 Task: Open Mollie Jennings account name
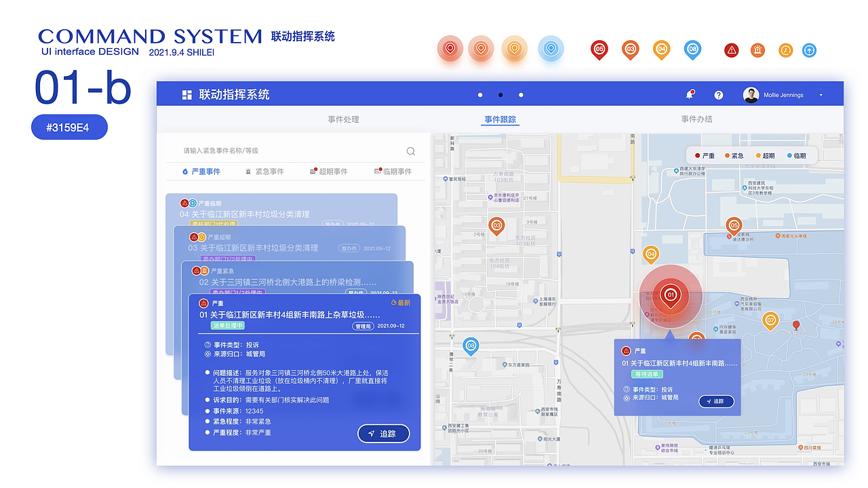tap(783, 96)
